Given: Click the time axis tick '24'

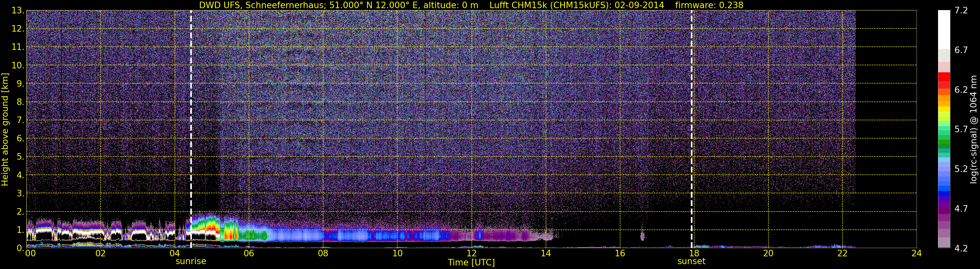Looking at the screenshot, I should tap(917, 253).
